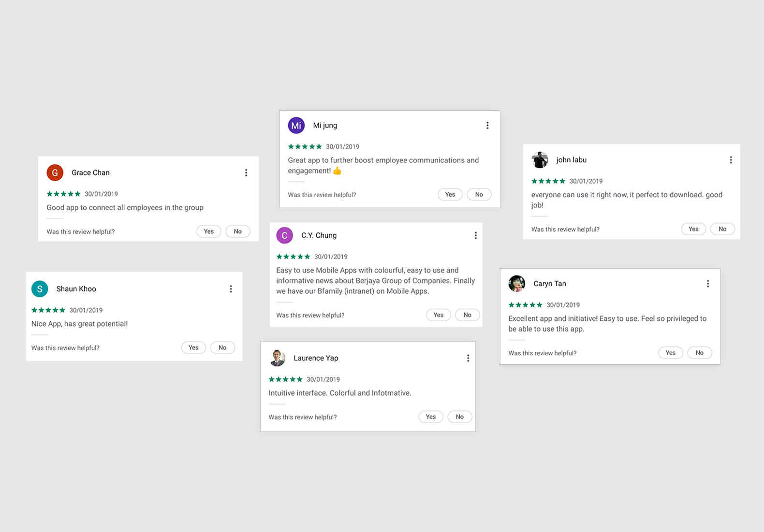Click Caryn Tan's profile photo

click(x=517, y=284)
